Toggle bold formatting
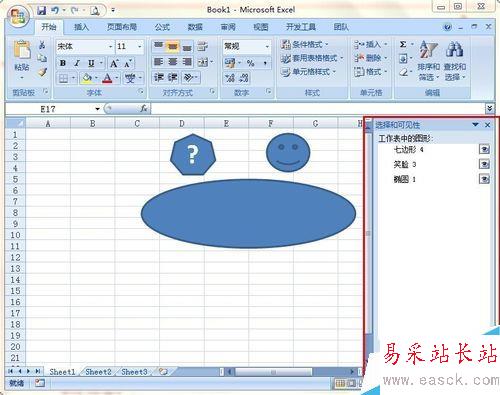The image size is (500, 395). click(x=63, y=63)
